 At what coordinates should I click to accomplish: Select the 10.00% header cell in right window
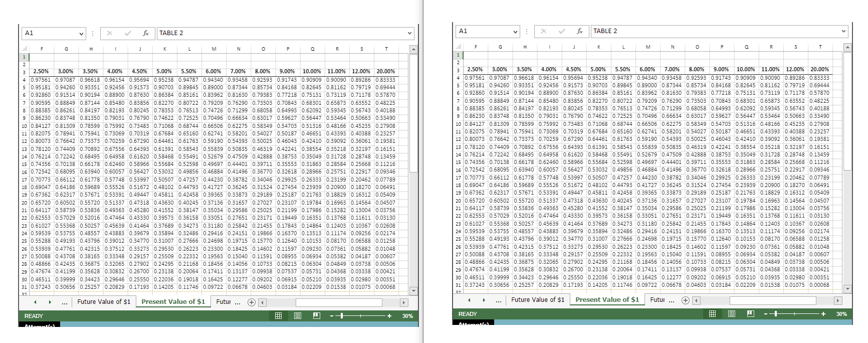click(x=746, y=69)
